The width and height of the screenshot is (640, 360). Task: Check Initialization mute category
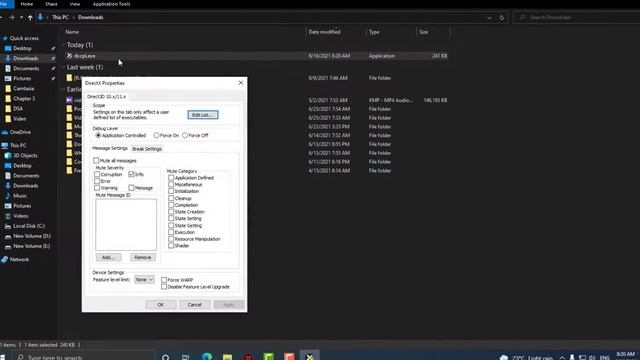tap(171, 191)
